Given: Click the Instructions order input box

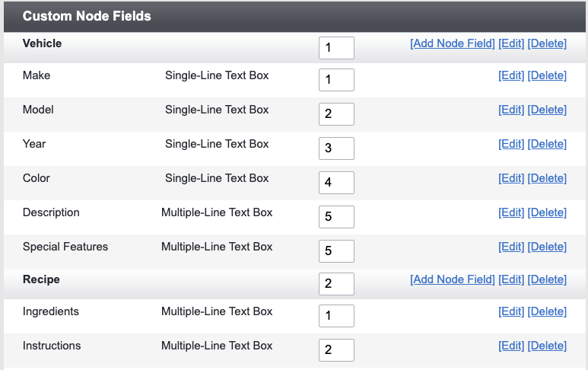Looking at the screenshot, I should pyautogui.click(x=336, y=350).
